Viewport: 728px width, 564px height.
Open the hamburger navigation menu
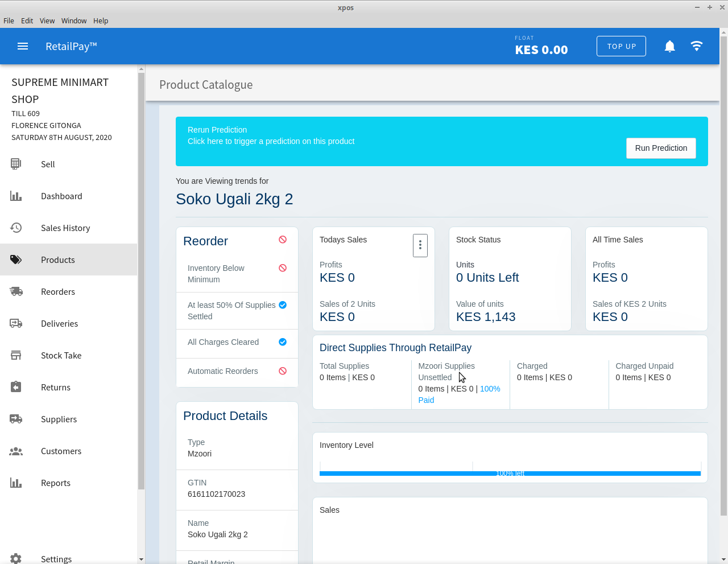pos(23,46)
